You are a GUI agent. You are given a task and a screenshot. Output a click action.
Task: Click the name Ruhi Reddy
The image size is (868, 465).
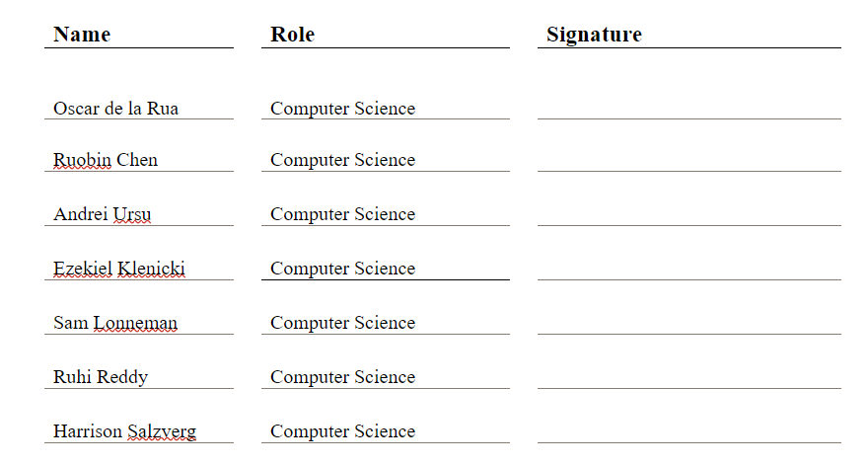(101, 377)
